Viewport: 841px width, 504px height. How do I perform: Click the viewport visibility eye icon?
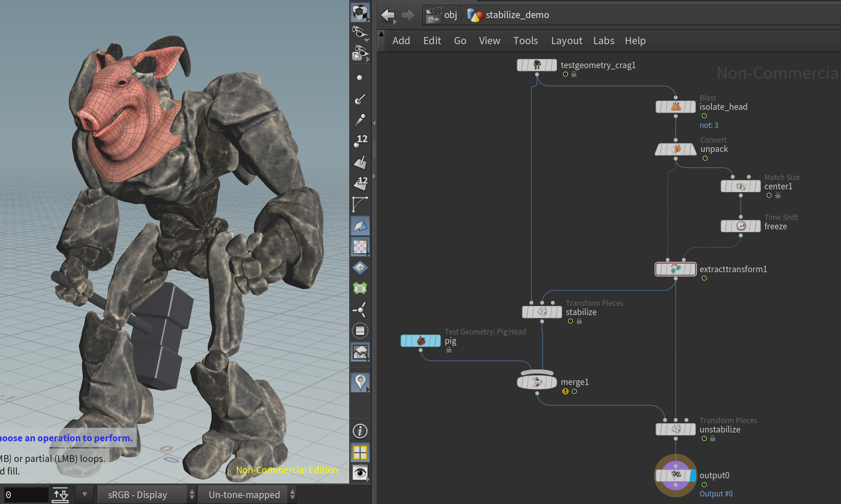pyautogui.click(x=360, y=473)
